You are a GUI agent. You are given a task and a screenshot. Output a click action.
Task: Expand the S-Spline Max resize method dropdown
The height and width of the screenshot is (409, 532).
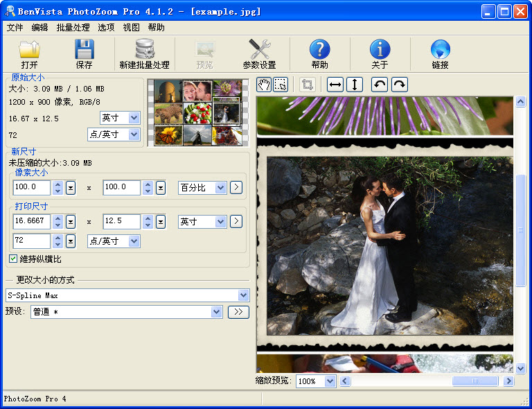click(243, 295)
